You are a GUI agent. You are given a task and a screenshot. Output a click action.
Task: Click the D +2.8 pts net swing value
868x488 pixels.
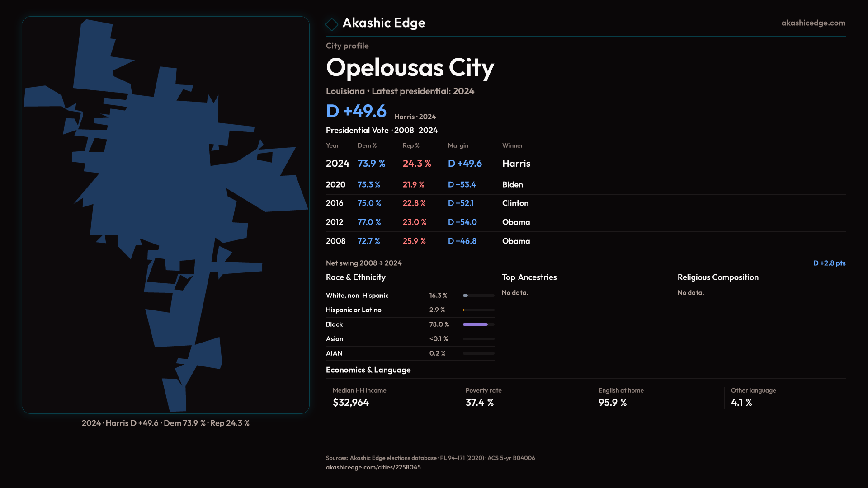click(829, 263)
